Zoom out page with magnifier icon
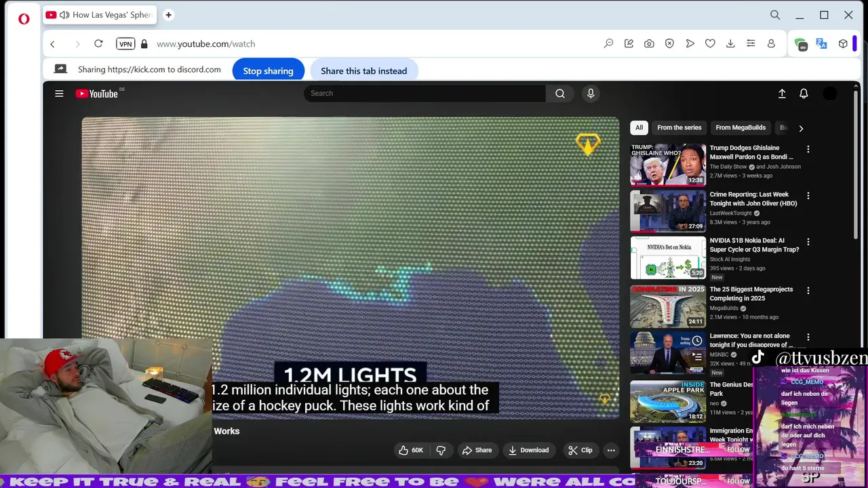Viewport: 868px width, 488px height. (x=608, y=43)
